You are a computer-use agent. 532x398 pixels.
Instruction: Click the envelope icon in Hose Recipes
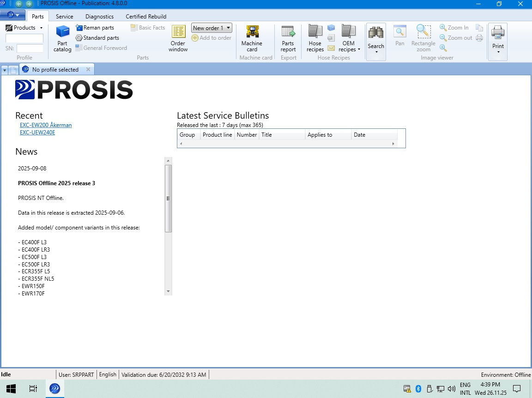(x=331, y=48)
